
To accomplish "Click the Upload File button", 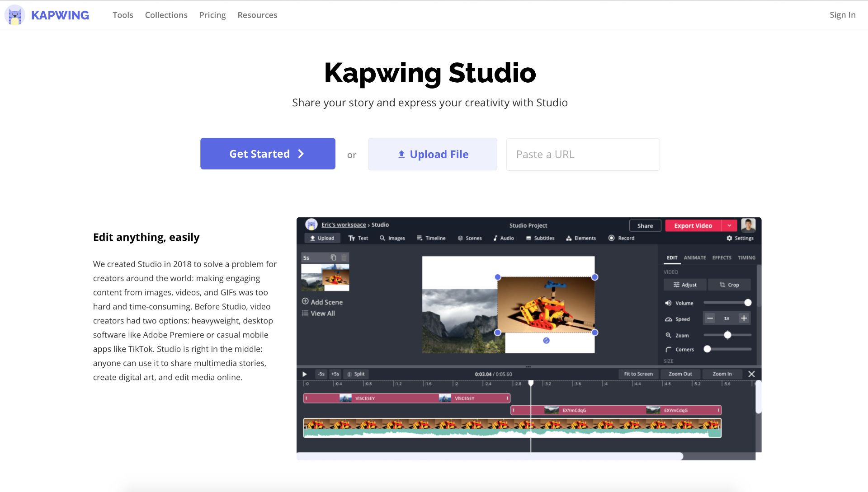I will point(433,154).
